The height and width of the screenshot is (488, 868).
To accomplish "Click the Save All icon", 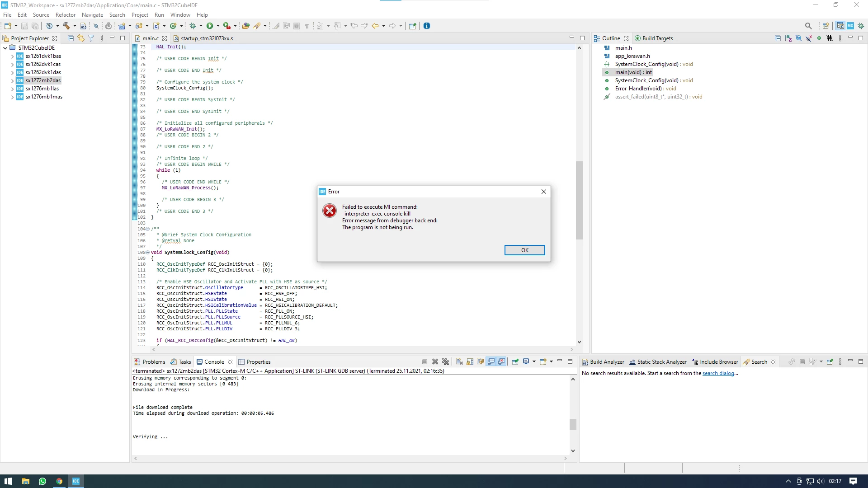I will (x=35, y=26).
